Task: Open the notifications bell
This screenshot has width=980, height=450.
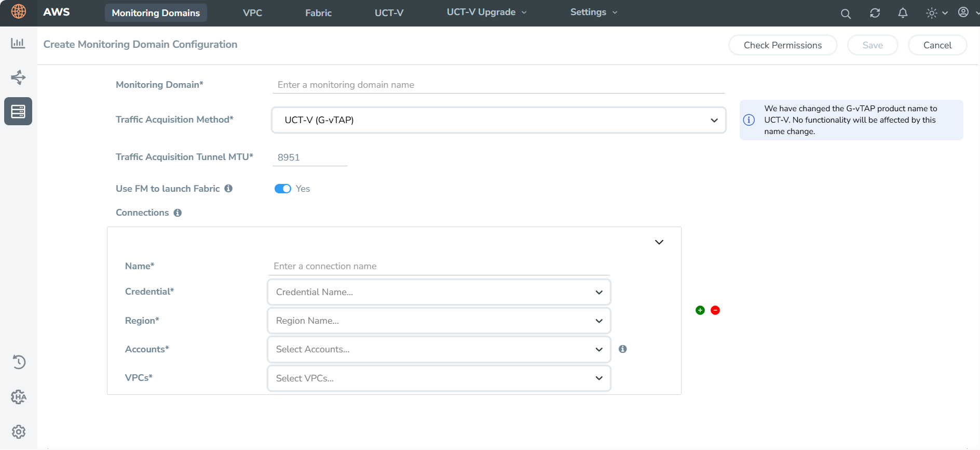Action: pos(903,13)
